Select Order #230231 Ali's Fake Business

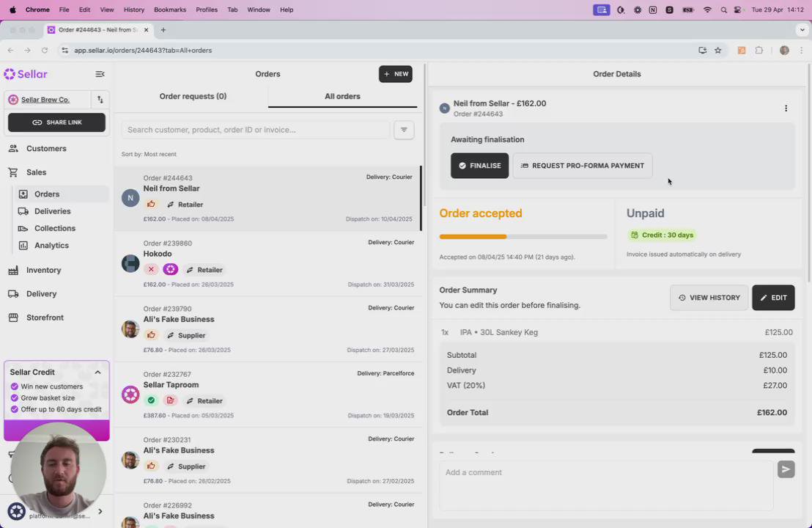(x=267, y=460)
